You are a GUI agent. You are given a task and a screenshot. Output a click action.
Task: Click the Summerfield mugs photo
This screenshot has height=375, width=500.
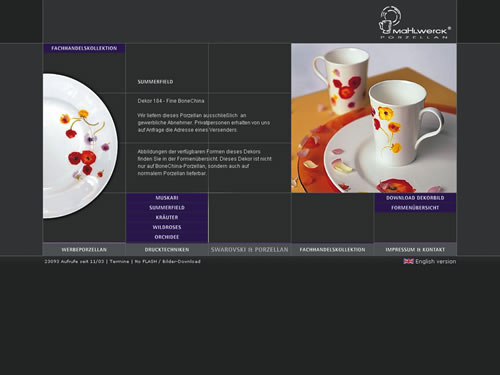374,118
